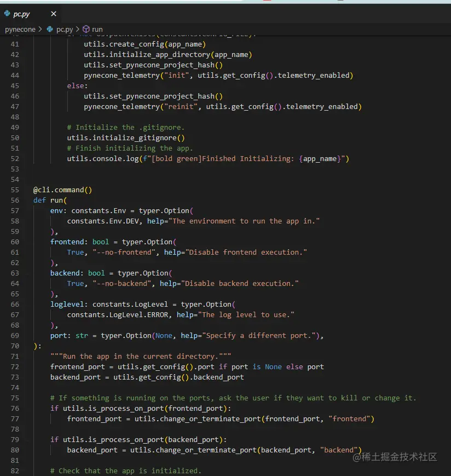Click 'is_process_on_port(backend_port)' condition
Viewport: 451px width, 476px height.
(155, 440)
